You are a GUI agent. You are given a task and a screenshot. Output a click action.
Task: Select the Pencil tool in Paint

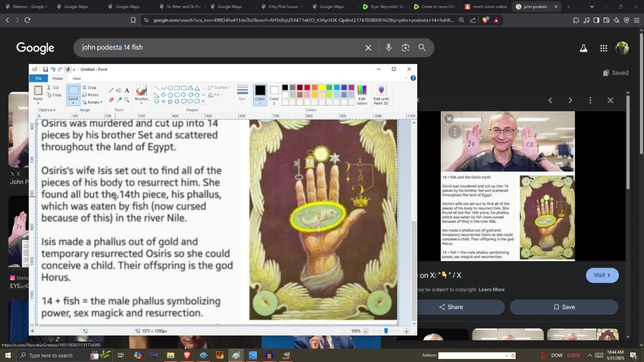pos(111,90)
